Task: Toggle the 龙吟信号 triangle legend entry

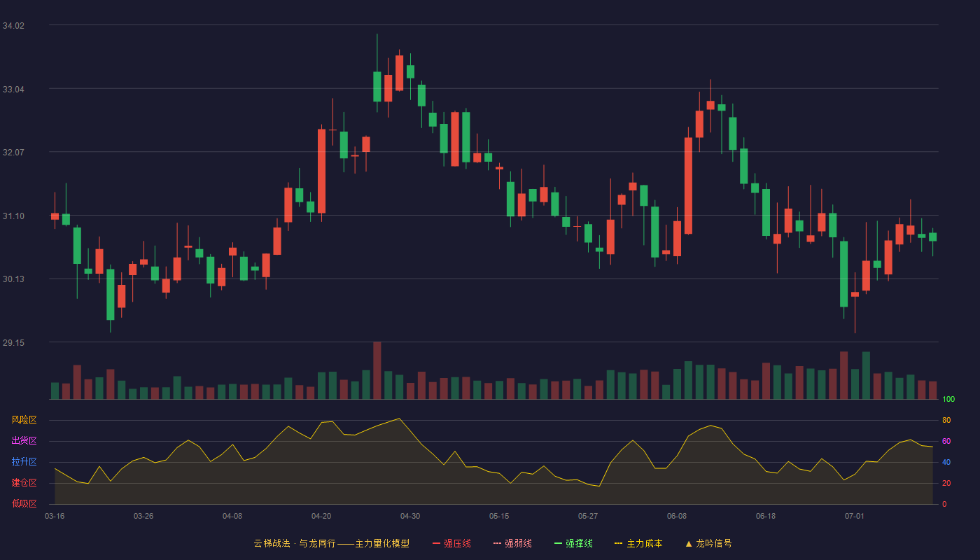Action: coord(708,543)
